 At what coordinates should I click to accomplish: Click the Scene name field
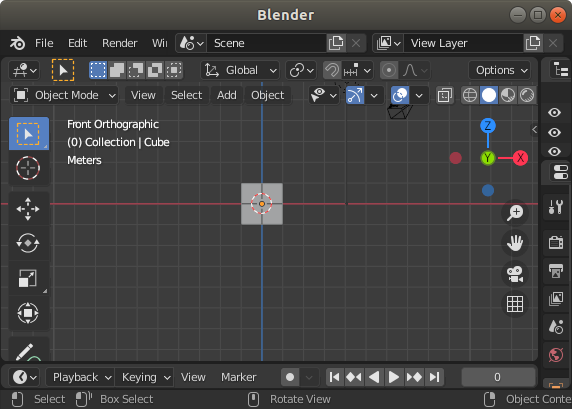click(266, 43)
